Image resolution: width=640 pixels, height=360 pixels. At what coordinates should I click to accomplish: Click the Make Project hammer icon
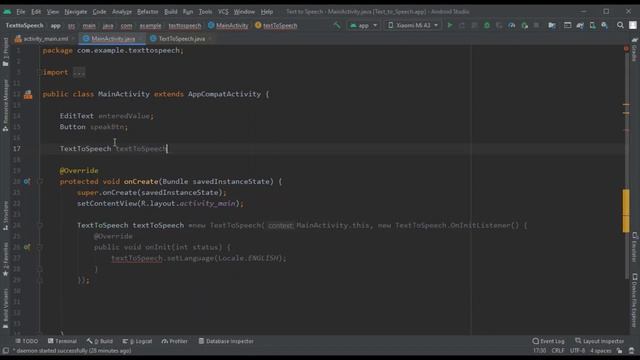[x=337, y=25]
